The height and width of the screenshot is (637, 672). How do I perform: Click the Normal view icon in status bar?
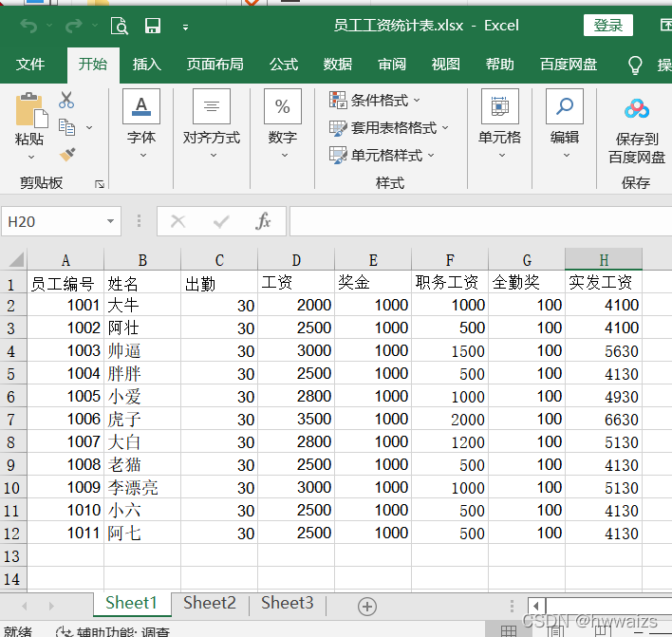(509, 631)
